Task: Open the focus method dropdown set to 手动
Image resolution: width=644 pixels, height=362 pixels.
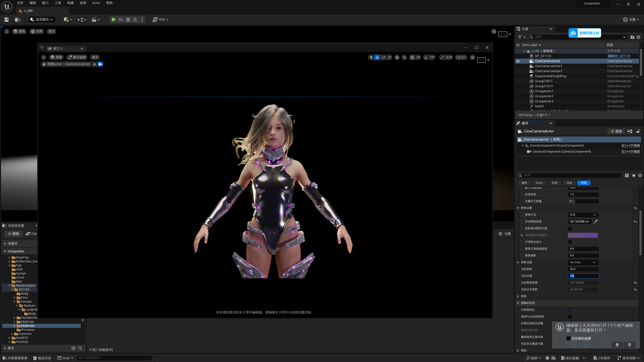Action: pyautogui.click(x=583, y=215)
